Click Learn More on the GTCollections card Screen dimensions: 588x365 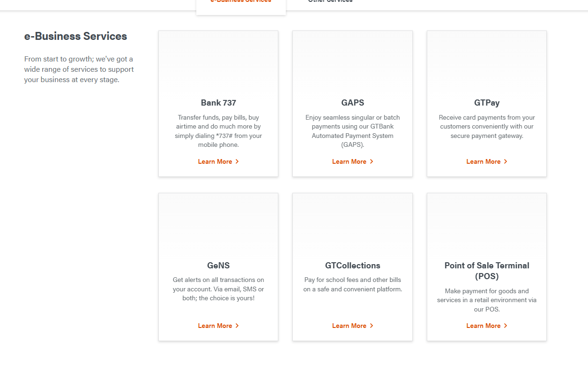click(349, 326)
